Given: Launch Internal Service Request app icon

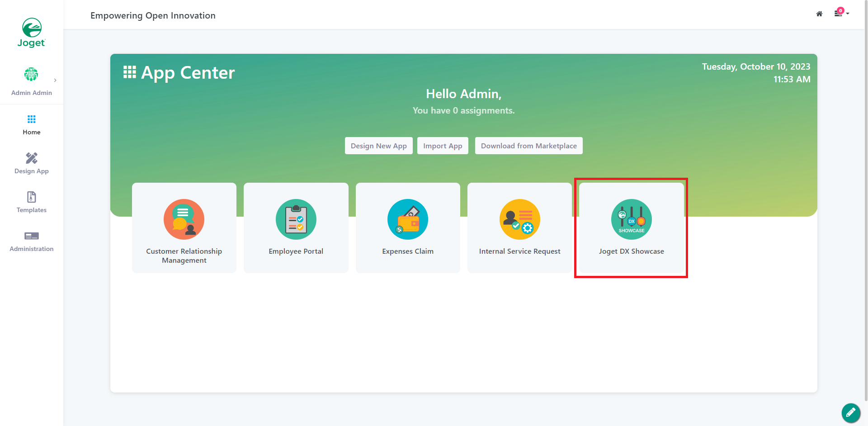Looking at the screenshot, I should tap(519, 219).
